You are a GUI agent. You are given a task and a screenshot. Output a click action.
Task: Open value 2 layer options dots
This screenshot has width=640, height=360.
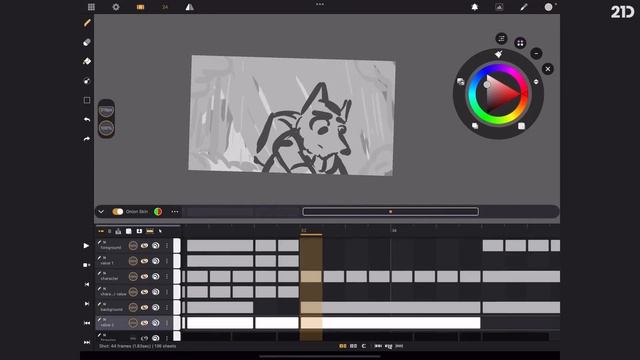pyautogui.click(x=167, y=323)
